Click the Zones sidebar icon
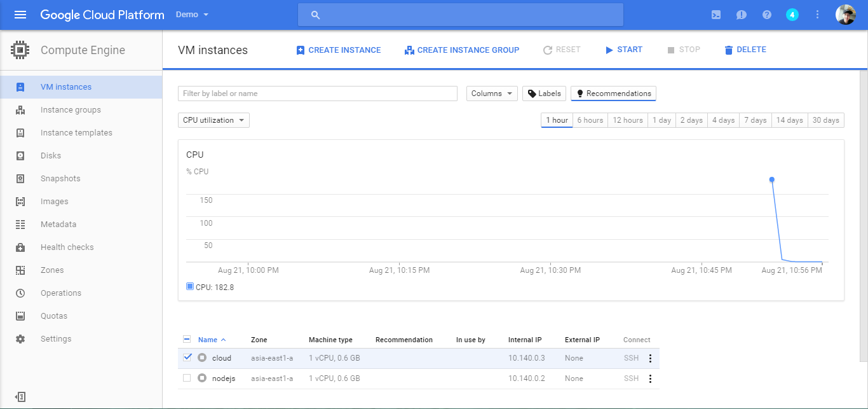This screenshot has height=409, width=868. 20,270
